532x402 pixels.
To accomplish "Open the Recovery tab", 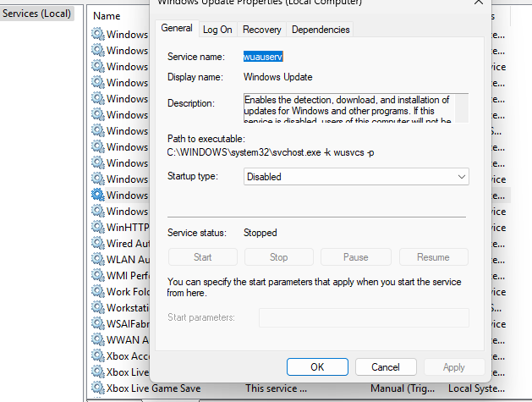I will [x=262, y=30].
